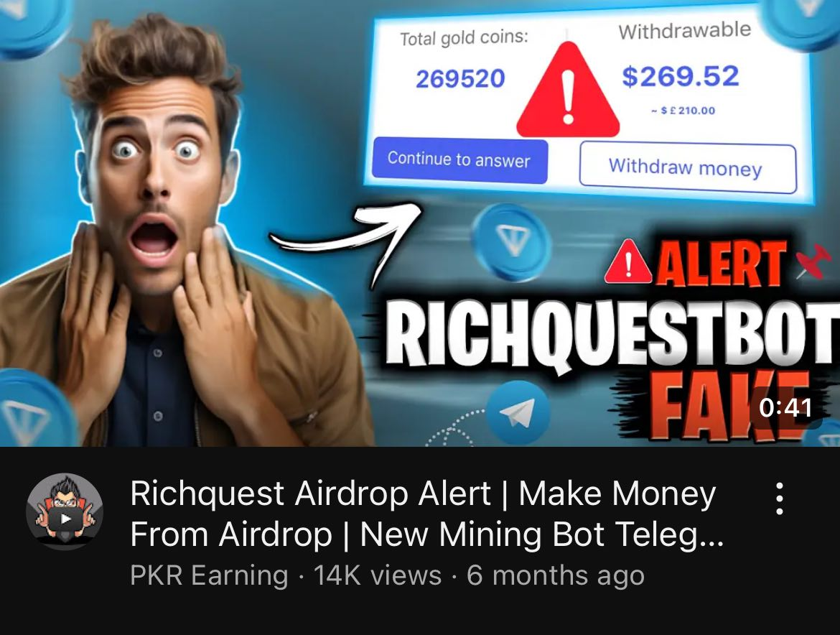840x635 pixels.
Task: Click the large red warning triangle
Action: pyautogui.click(x=568, y=90)
